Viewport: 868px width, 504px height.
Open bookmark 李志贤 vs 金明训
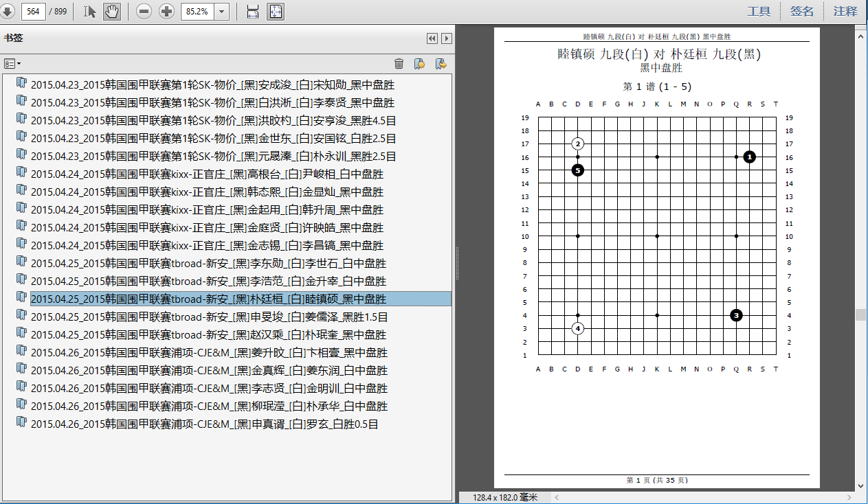pos(209,388)
